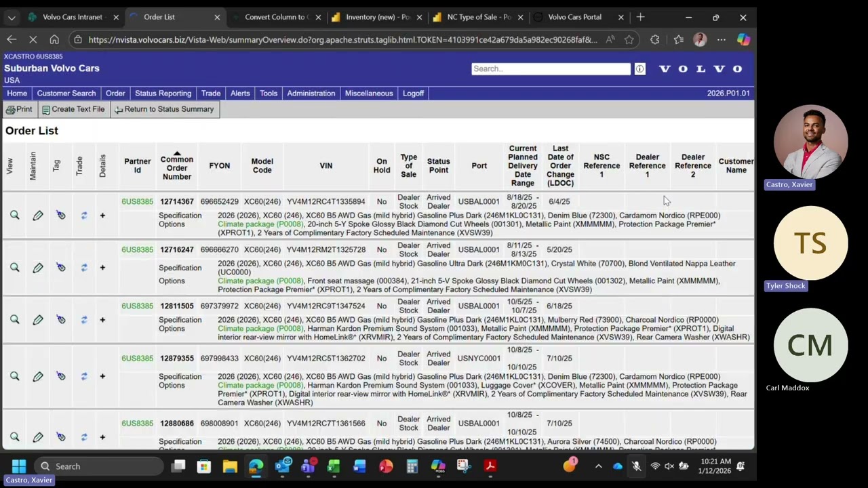Click the browser home icon
This screenshot has height=488, width=868.
54,40
